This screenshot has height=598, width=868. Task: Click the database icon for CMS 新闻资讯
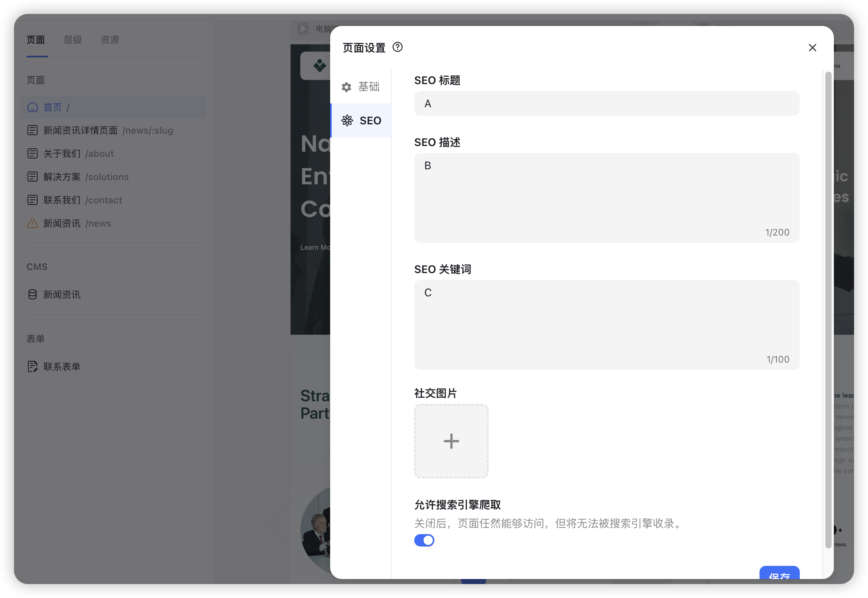point(33,295)
